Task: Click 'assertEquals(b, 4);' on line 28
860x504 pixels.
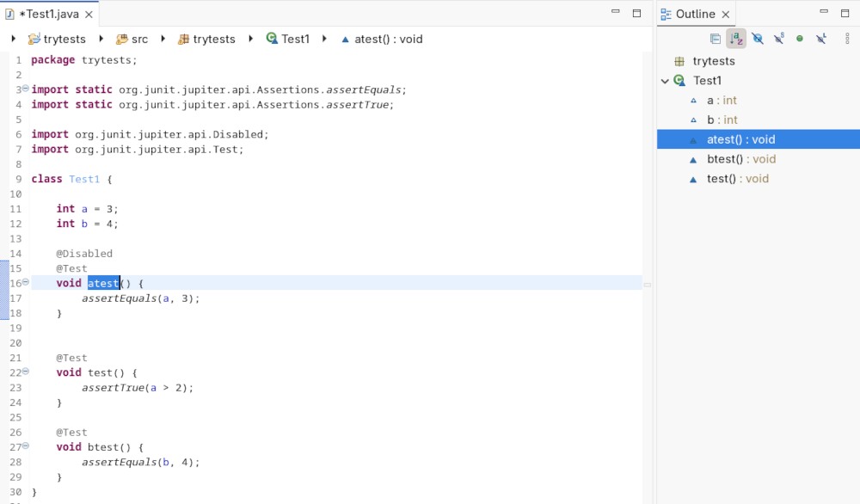Action: point(141,463)
